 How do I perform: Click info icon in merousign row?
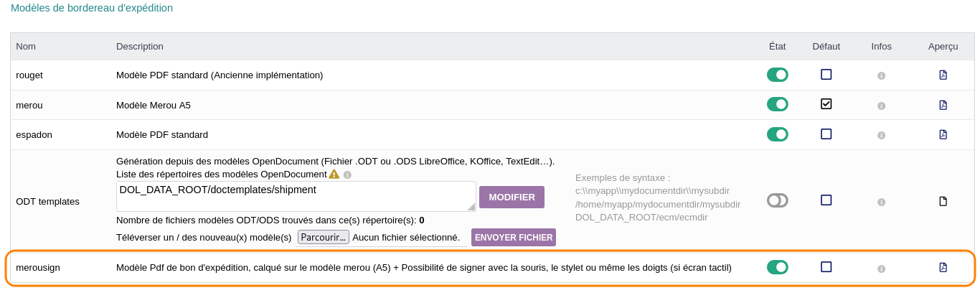(x=881, y=269)
